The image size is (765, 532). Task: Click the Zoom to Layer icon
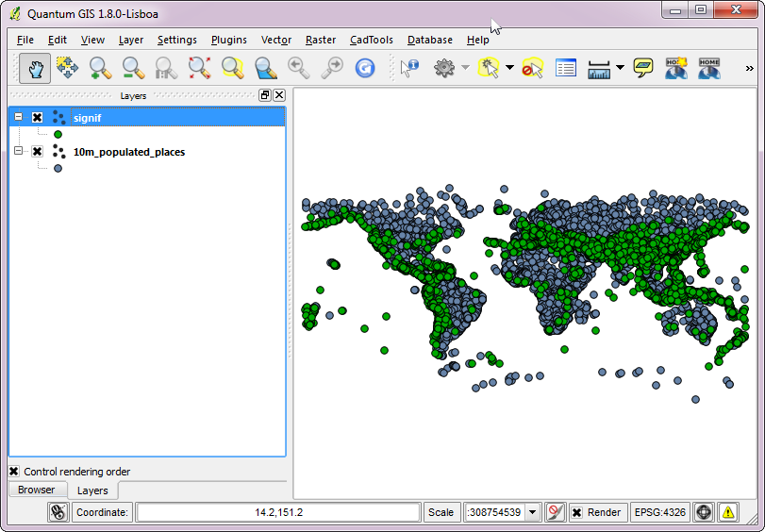coord(265,68)
